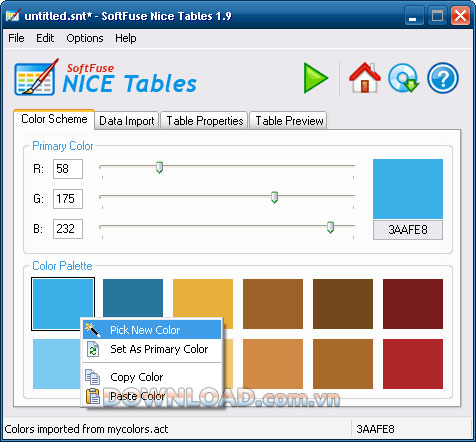Viewport: 476px width, 442px height.
Task: Select the light orange-tan palette swatch
Action: pyautogui.click(x=273, y=364)
